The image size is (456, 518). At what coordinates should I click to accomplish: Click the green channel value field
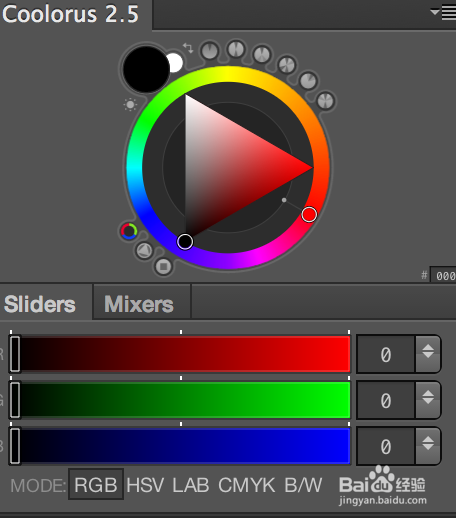386,400
